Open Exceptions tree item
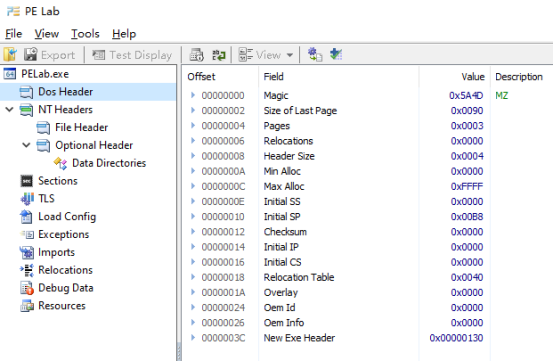Viewport: 553px width, 361px height. click(63, 234)
